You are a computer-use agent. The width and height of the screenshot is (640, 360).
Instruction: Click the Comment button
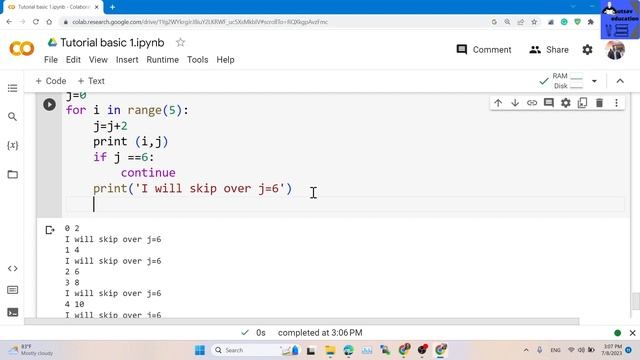point(484,50)
